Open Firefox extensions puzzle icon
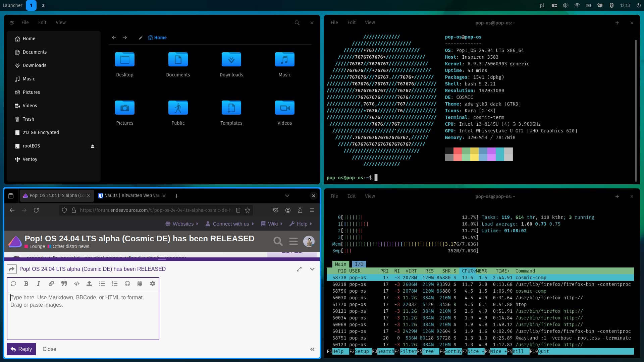644x362 pixels. (300, 210)
